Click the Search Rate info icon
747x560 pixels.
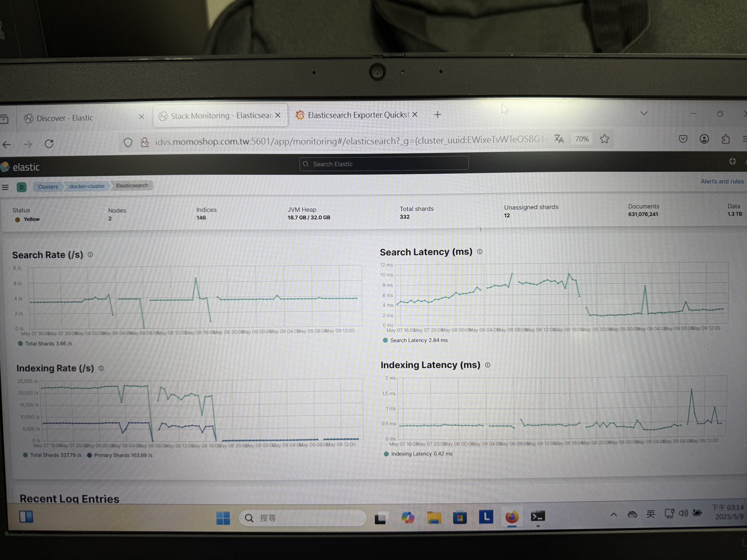[x=91, y=255]
